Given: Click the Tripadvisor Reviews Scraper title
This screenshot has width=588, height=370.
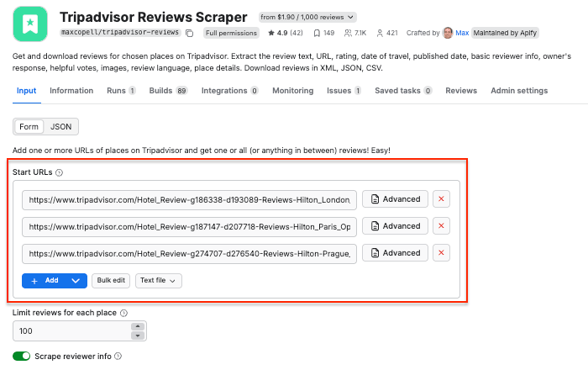Looking at the screenshot, I should [154, 18].
